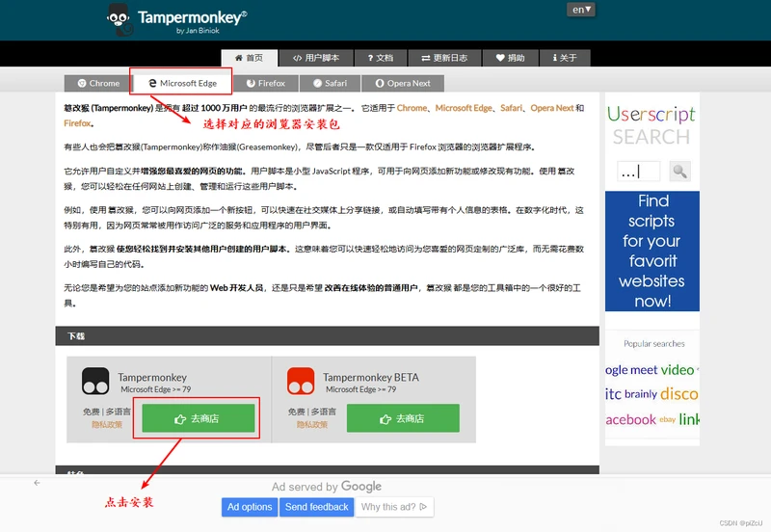Click the magnifier search button

coord(679,172)
